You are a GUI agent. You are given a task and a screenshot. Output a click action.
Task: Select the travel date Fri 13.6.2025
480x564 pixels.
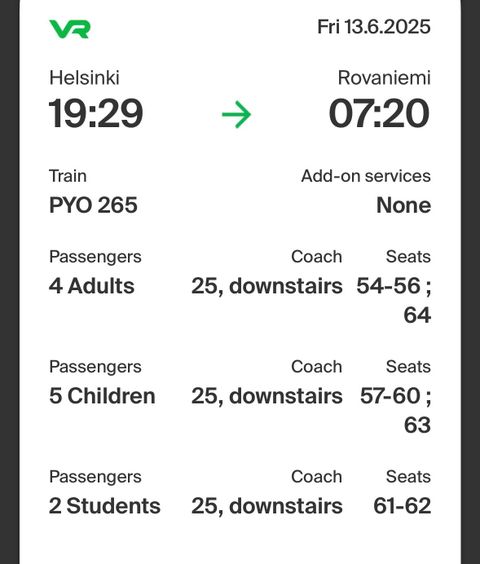click(373, 27)
